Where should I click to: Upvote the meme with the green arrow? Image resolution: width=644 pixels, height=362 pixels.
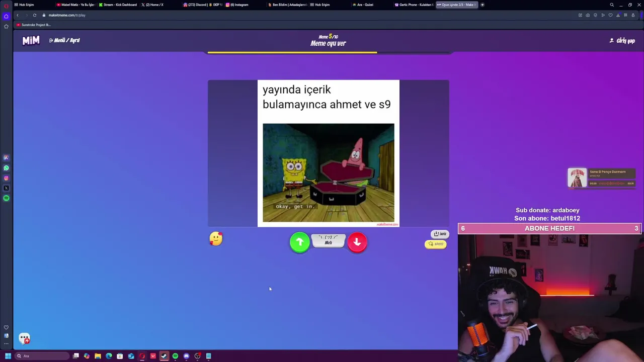click(300, 242)
